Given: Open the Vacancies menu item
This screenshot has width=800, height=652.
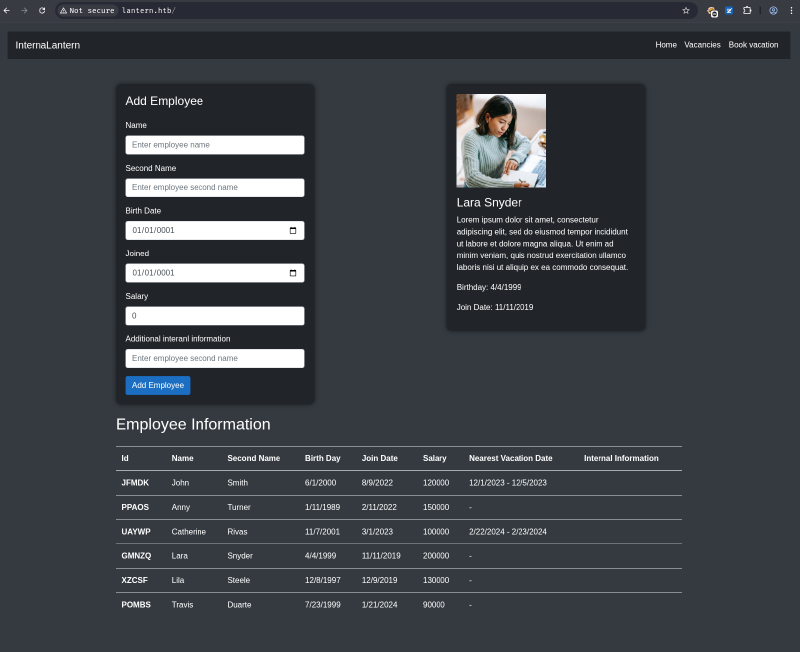Looking at the screenshot, I should point(702,45).
